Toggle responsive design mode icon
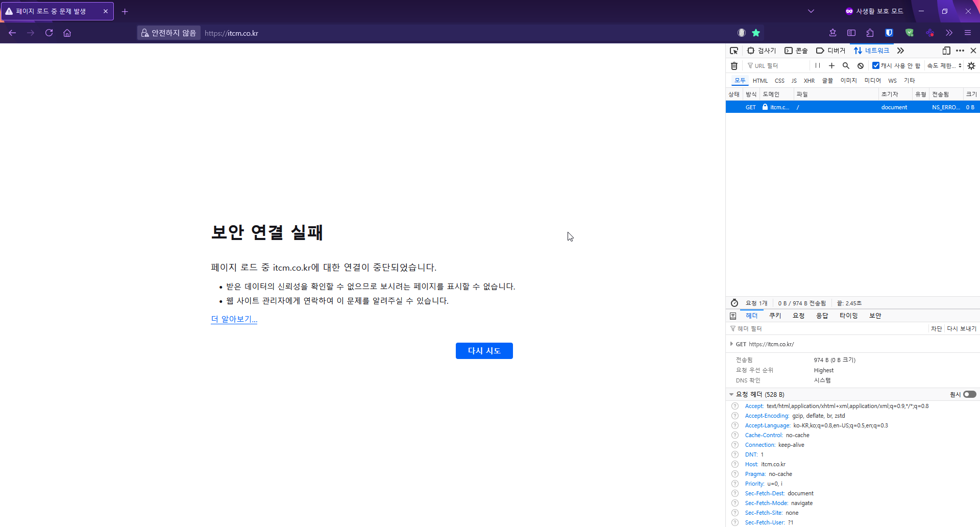980x527 pixels. [x=946, y=51]
